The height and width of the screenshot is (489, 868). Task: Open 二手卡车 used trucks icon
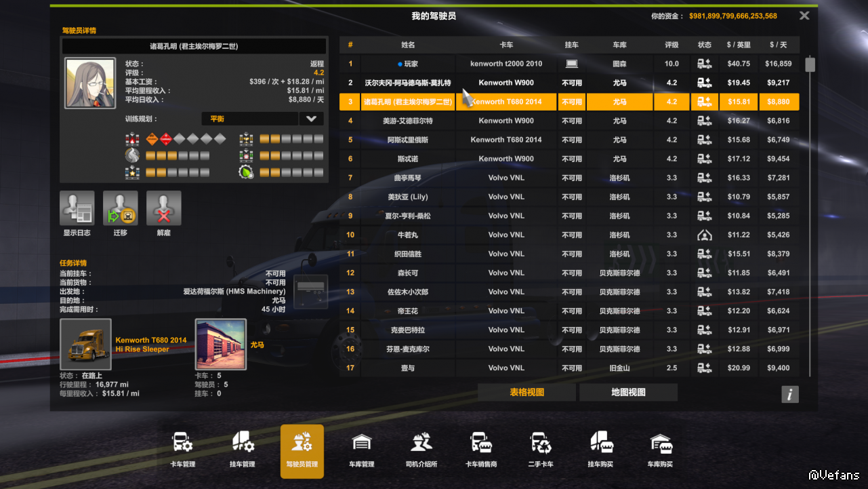(541, 451)
